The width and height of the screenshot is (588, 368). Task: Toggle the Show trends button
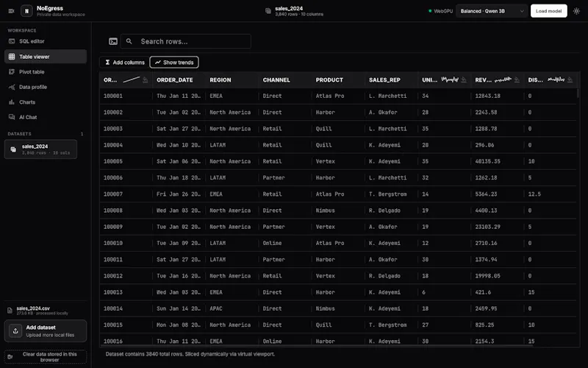[174, 63]
